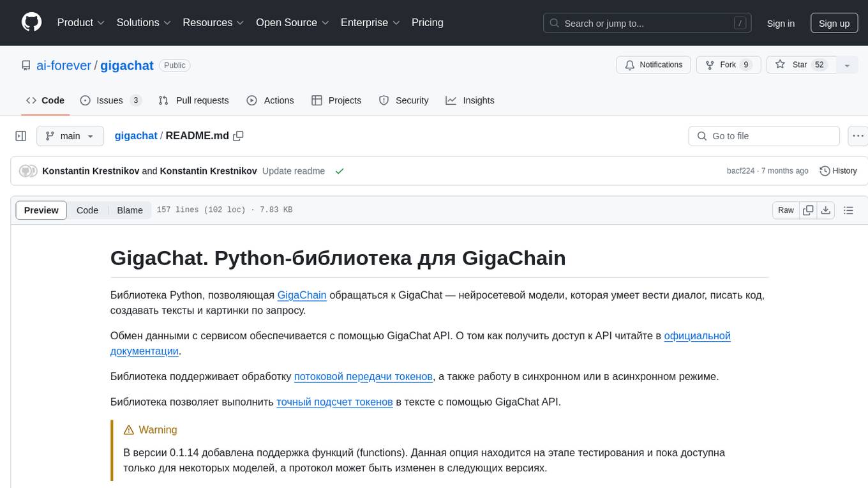Image resolution: width=868 pixels, height=488 pixels.
Task: Open the GigaChain link in the README
Action: click(302, 295)
